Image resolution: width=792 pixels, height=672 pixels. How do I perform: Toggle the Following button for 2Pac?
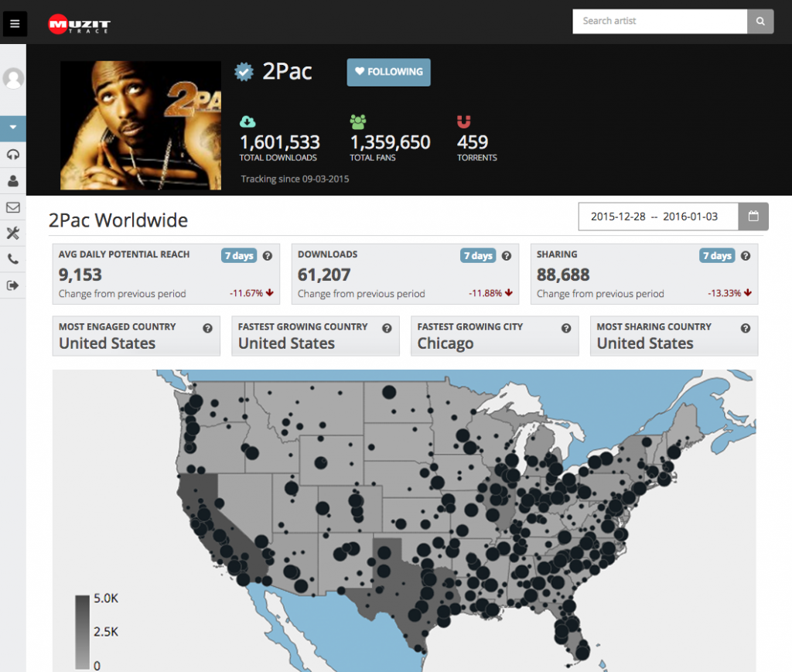388,72
